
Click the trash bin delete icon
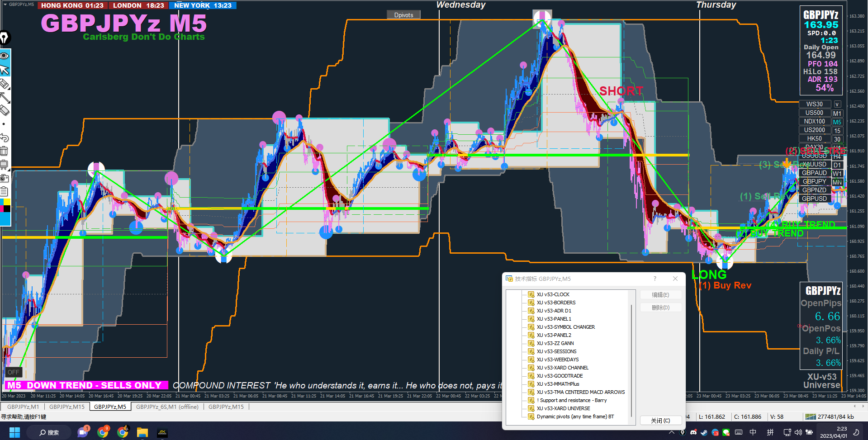pos(5,151)
